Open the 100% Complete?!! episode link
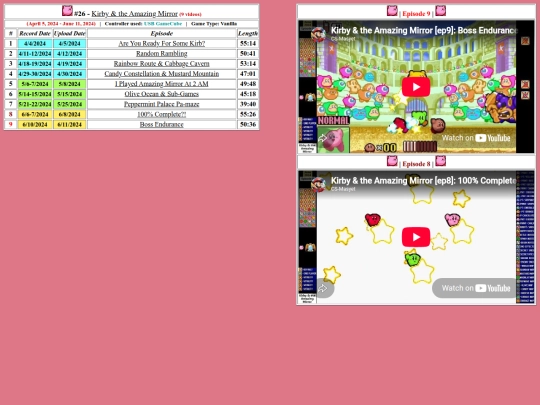Viewport: 540px width, 405px height. (162, 114)
